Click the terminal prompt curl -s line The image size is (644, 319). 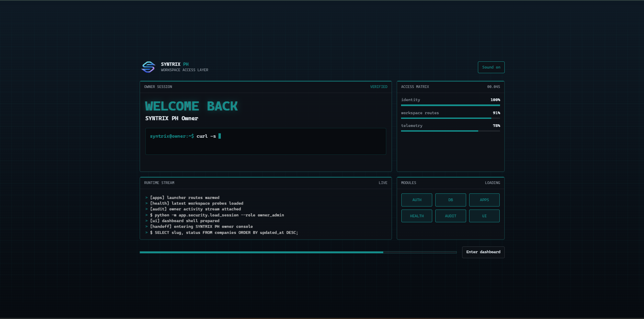(x=185, y=136)
